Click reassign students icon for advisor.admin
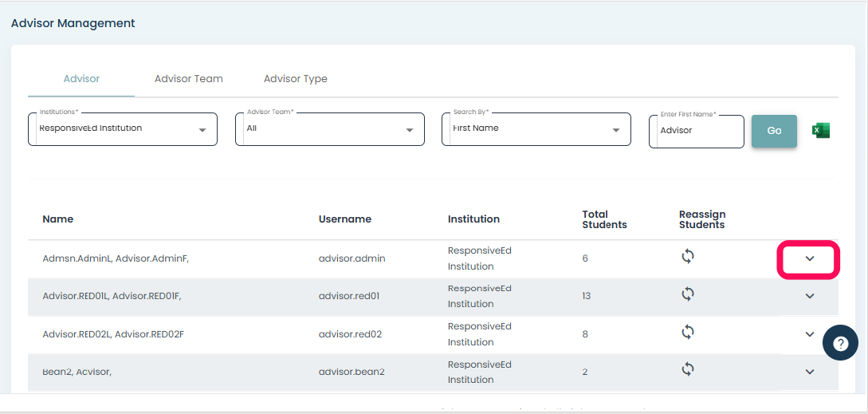Viewport: 868px width, 414px height. tap(688, 256)
